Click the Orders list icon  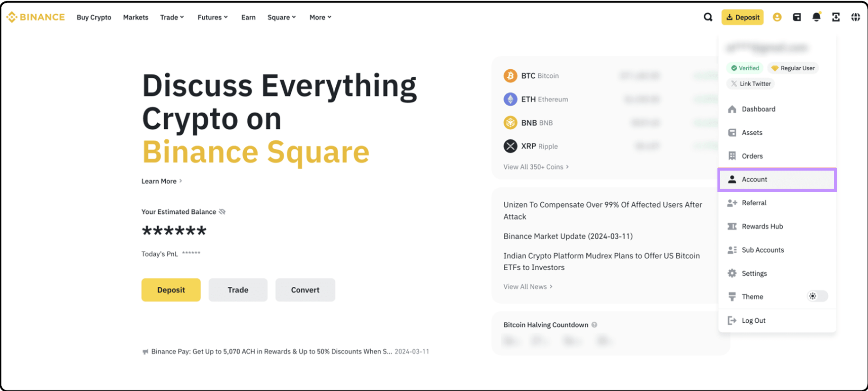pyautogui.click(x=732, y=156)
